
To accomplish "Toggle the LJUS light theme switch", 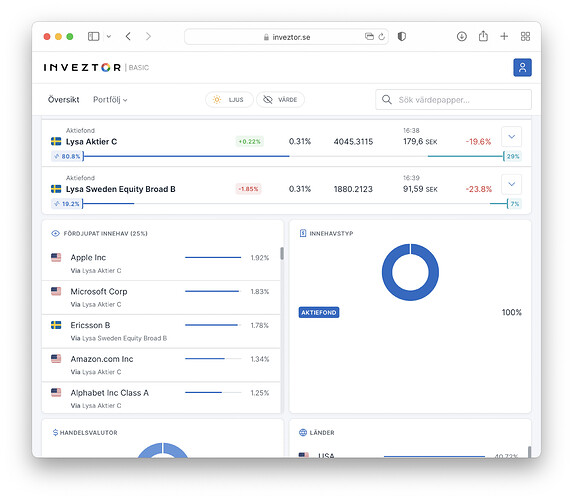I will [229, 100].
